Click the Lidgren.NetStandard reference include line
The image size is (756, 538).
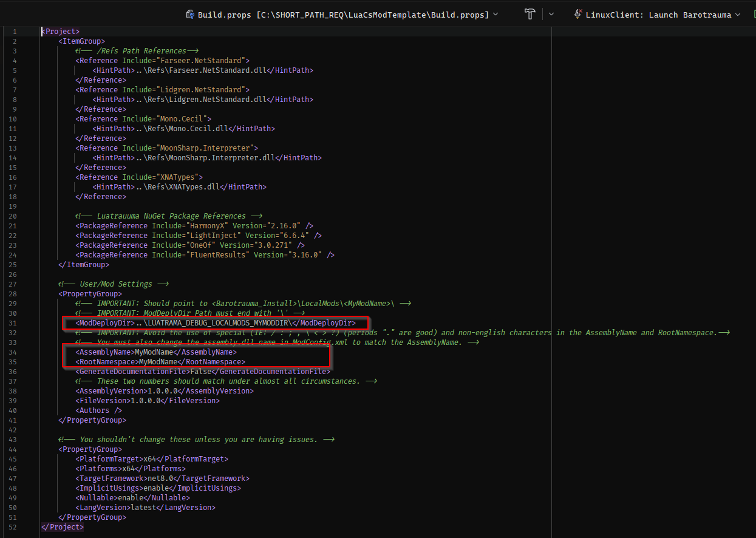click(x=163, y=89)
